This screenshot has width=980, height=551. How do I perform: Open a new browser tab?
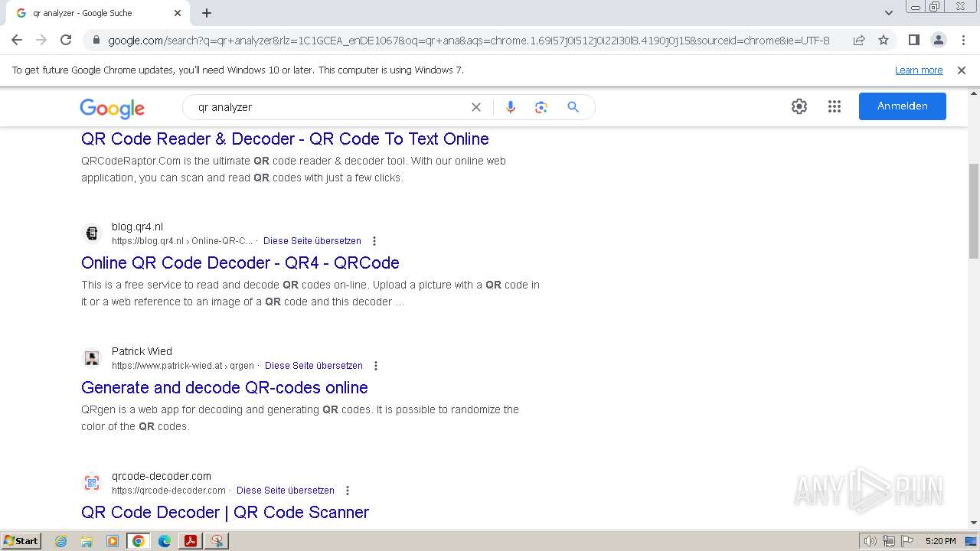pyautogui.click(x=207, y=13)
